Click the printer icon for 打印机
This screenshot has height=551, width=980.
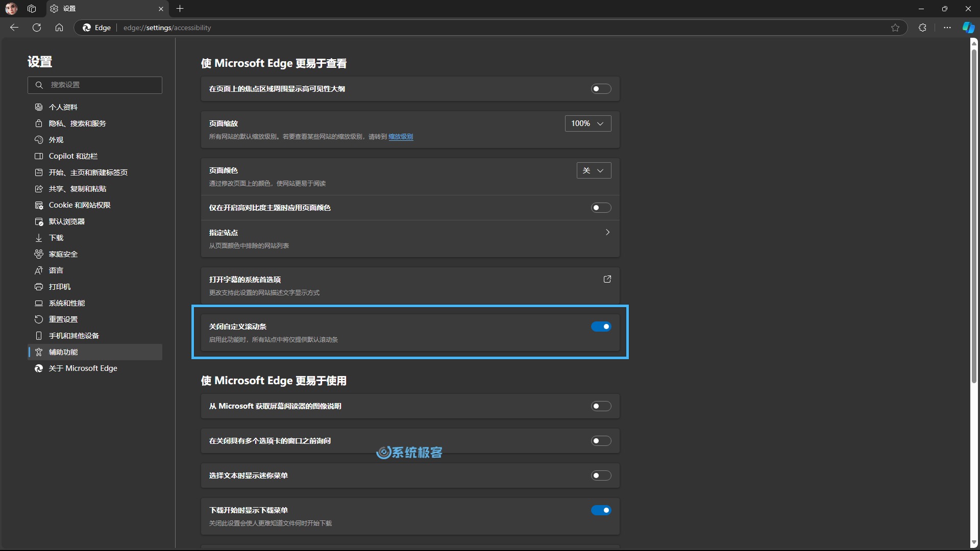(x=39, y=287)
